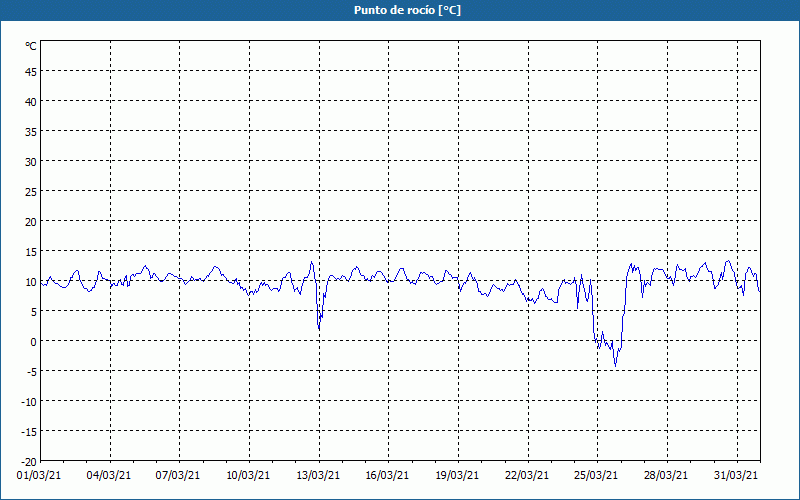Viewport: 800px width, 500px height.
Task: Click the 28/03/21 date label
Action: click(666, 475)
